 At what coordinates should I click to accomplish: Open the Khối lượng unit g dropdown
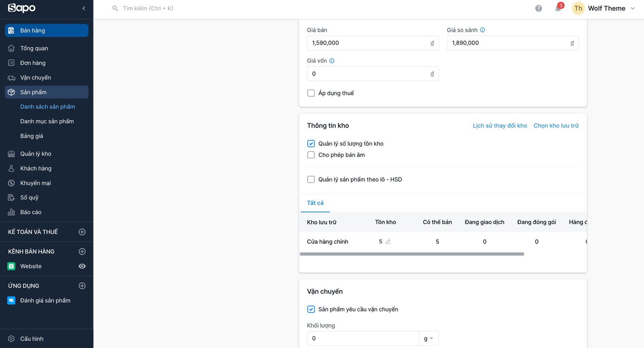[428, 339]
